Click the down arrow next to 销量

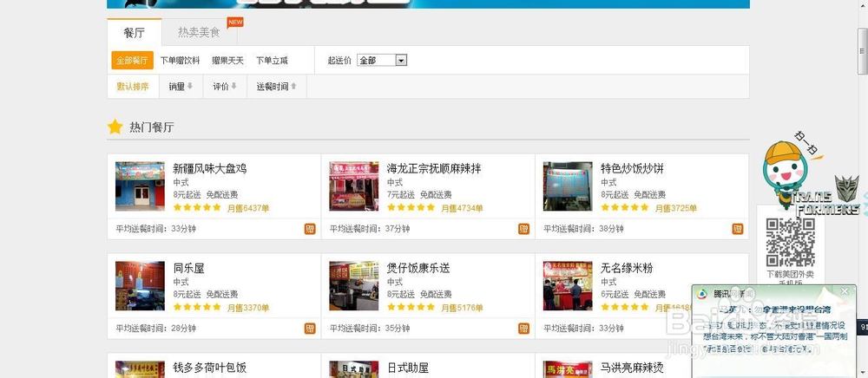(190, 86)
